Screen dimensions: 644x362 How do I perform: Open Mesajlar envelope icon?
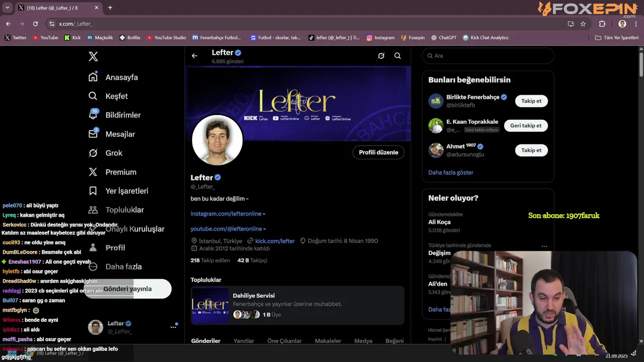coord(93,134)
